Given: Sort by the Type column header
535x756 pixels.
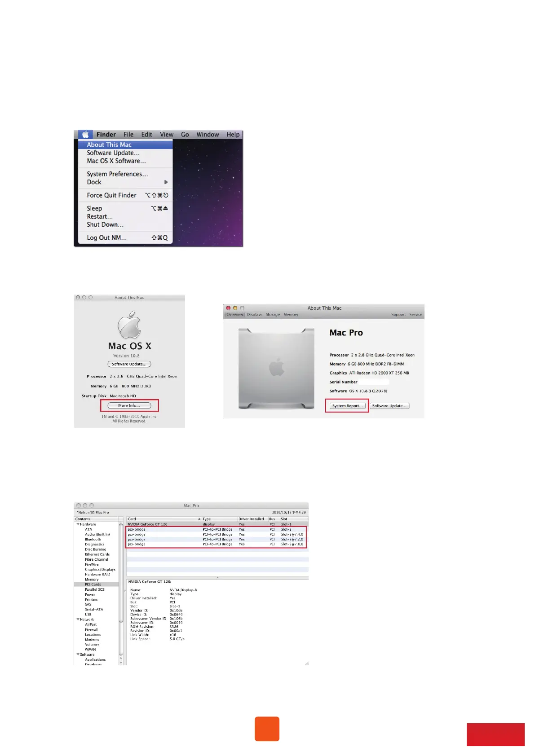Looking at the screenshot, I should (x=219, y=519).
